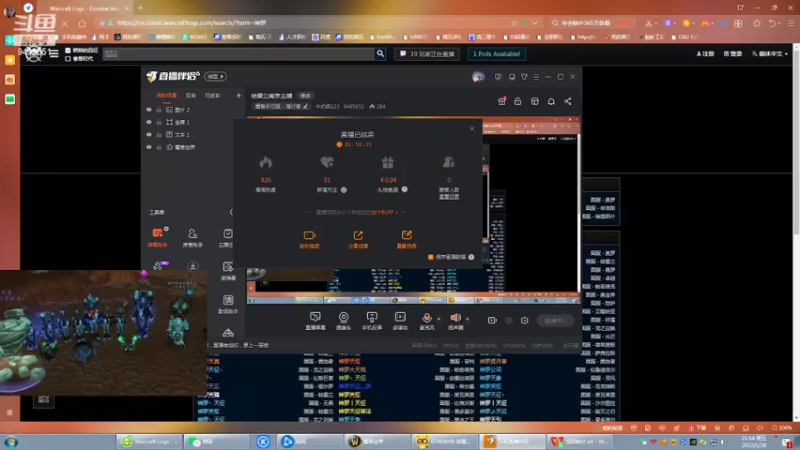800x450 pixels.
Task: Toggle preview eye icon near settings
Action: (x=509, y=320)
